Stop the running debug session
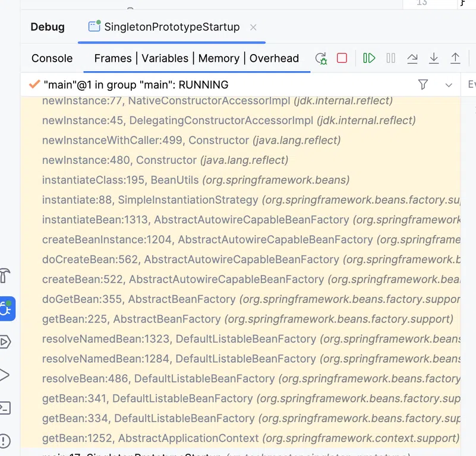Screen dimensions: 476x456 (342, 58)
